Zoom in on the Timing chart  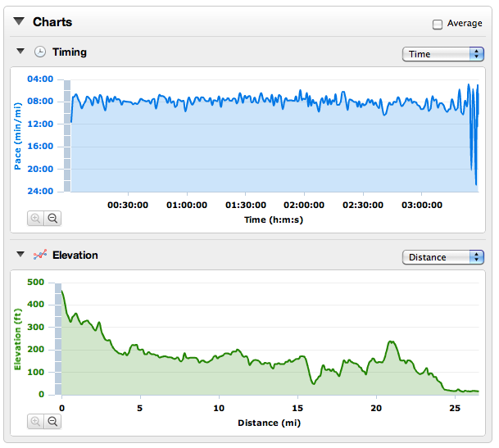coord(37,218)
